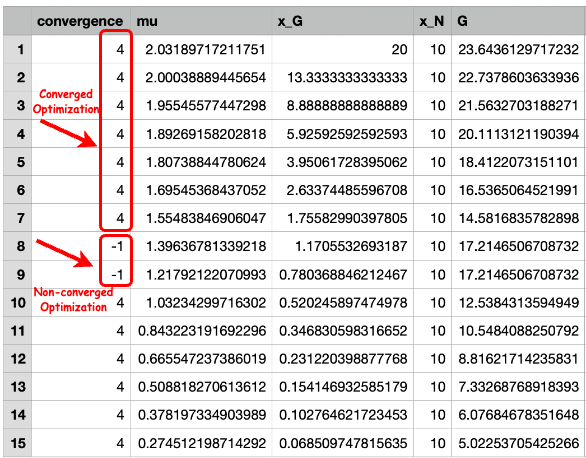Select row header 14
586x458 pixels.
click(18, 415)
